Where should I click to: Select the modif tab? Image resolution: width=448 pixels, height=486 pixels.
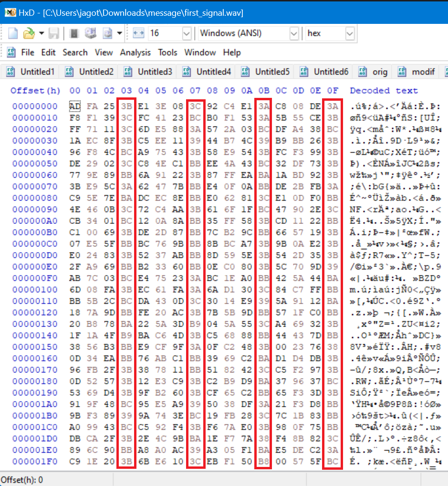pos(417,72)
